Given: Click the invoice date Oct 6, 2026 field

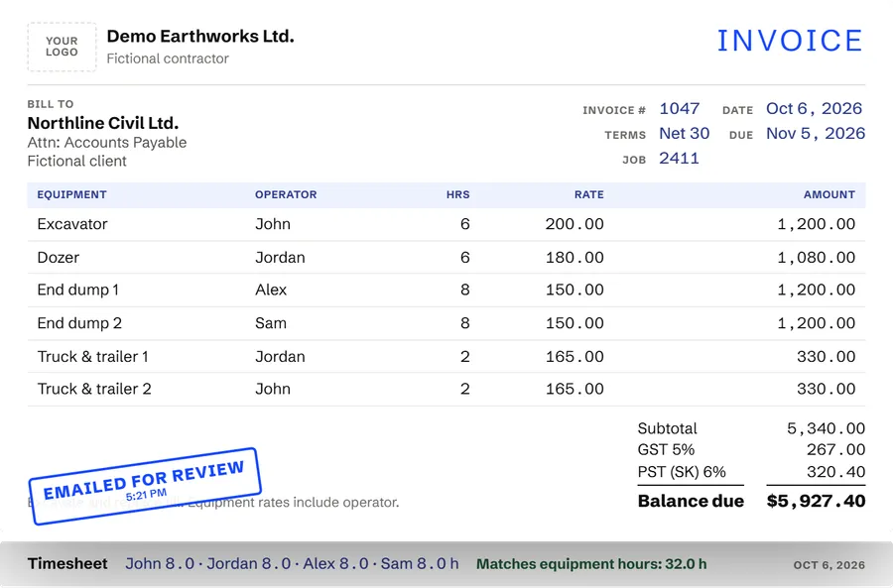Looking at the screenshot, I should pos(814,109).
